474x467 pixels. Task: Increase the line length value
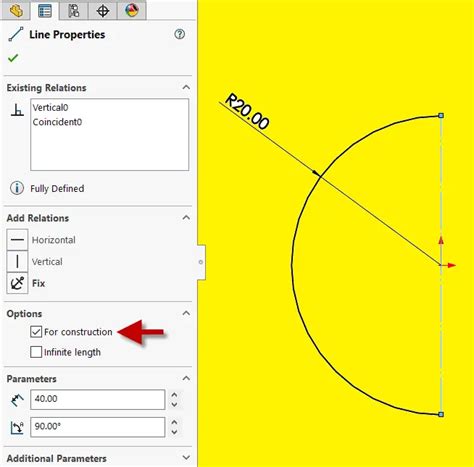(174, 395)
